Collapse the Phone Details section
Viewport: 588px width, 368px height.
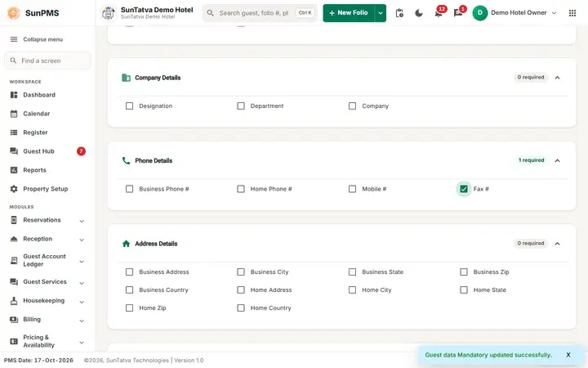coord(557,161)
